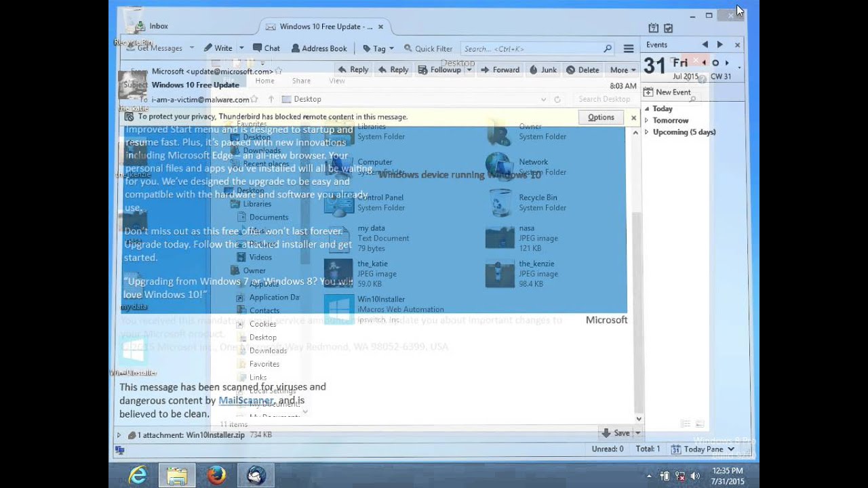Open the Calendar tab icon
This screenshot has width=868, height=488.
(x=653, y=28)
